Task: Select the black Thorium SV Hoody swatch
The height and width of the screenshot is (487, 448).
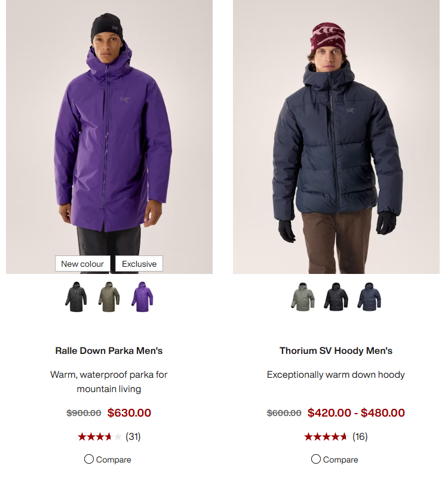Action: tap(336, 297)
